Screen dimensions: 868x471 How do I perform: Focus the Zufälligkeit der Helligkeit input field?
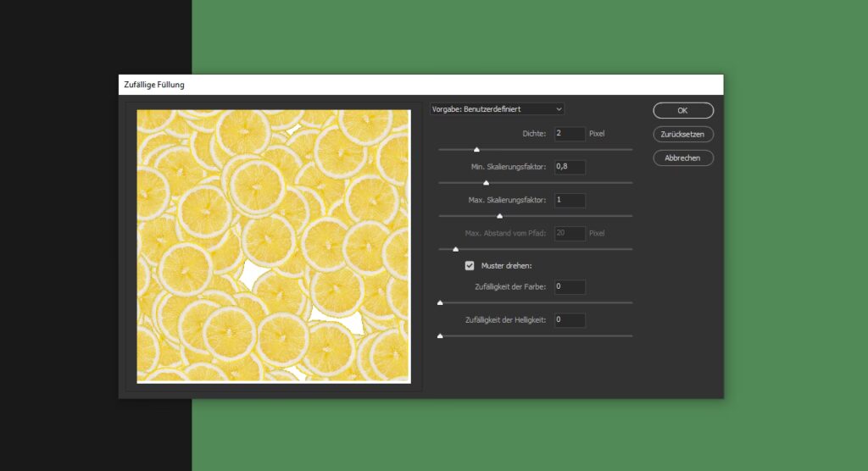(570, 320)
